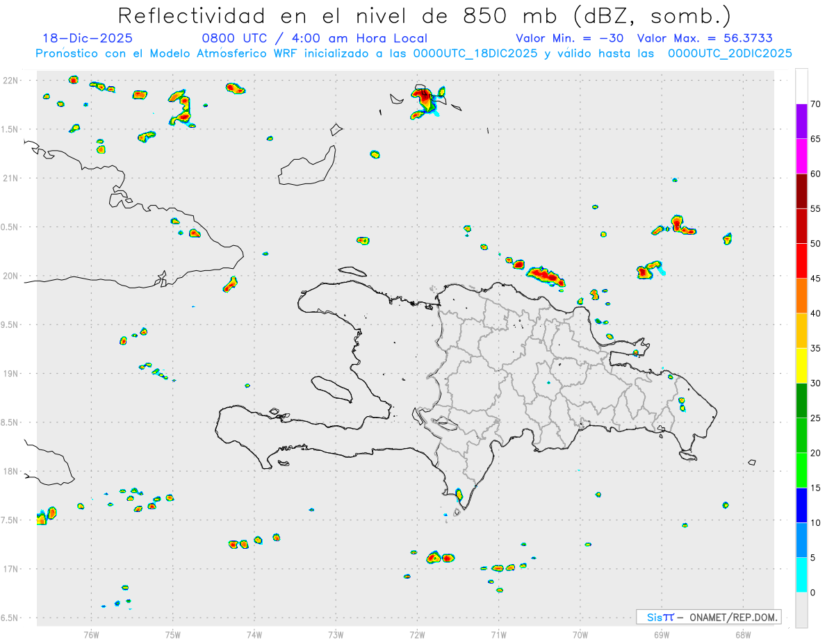Click the longitude label "70W"
The height and width of the screenshot is (644, 834).
[580, 634]
